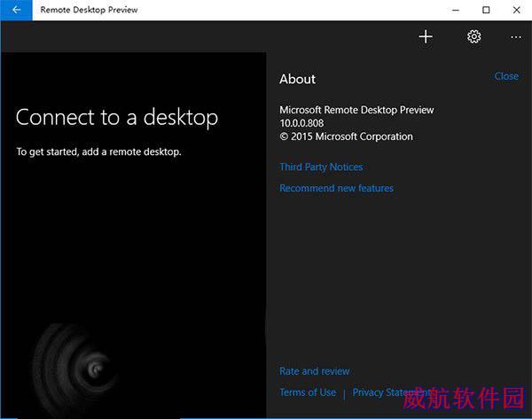Image resolution: width=532 pixels, height=419 pixels.
Task: Click Recommend new features link
Action: tap(336, 188)
